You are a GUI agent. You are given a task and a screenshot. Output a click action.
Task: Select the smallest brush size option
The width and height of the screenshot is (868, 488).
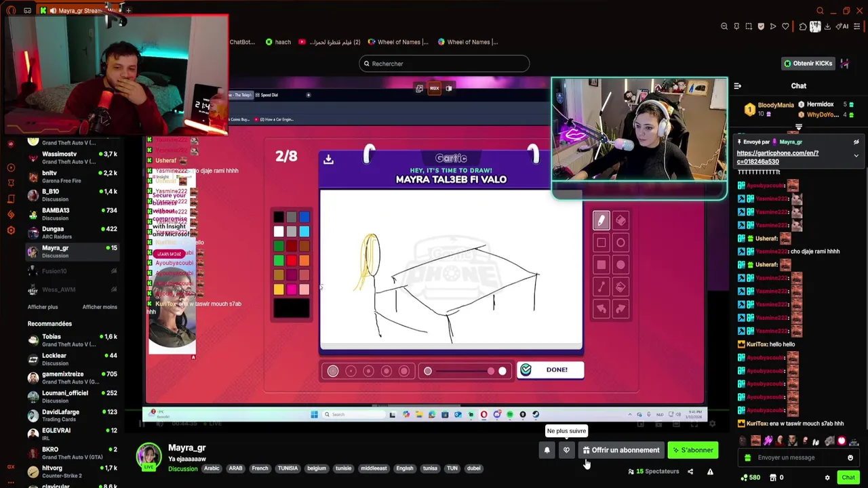click(x=333, y=371)
